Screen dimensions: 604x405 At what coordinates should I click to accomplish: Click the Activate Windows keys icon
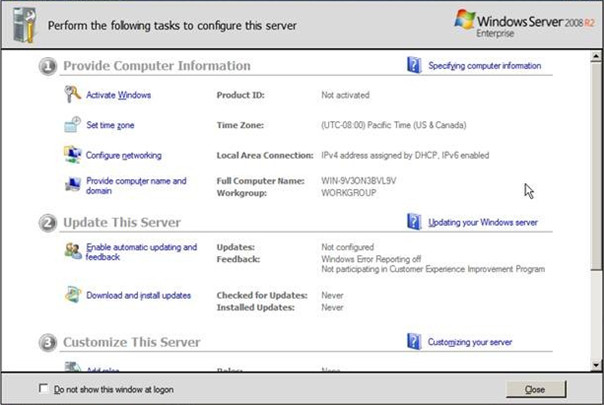72,94
